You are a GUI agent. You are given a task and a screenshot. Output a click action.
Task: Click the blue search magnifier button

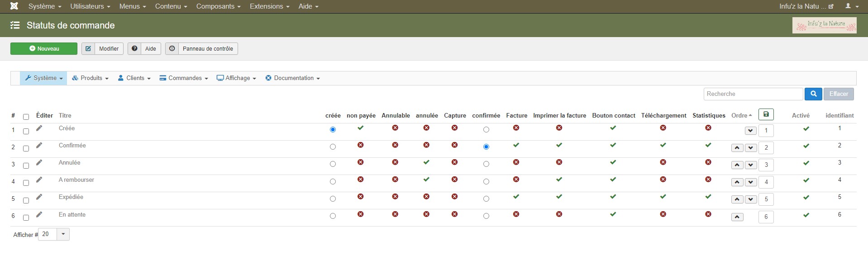[x=813, y=94]
